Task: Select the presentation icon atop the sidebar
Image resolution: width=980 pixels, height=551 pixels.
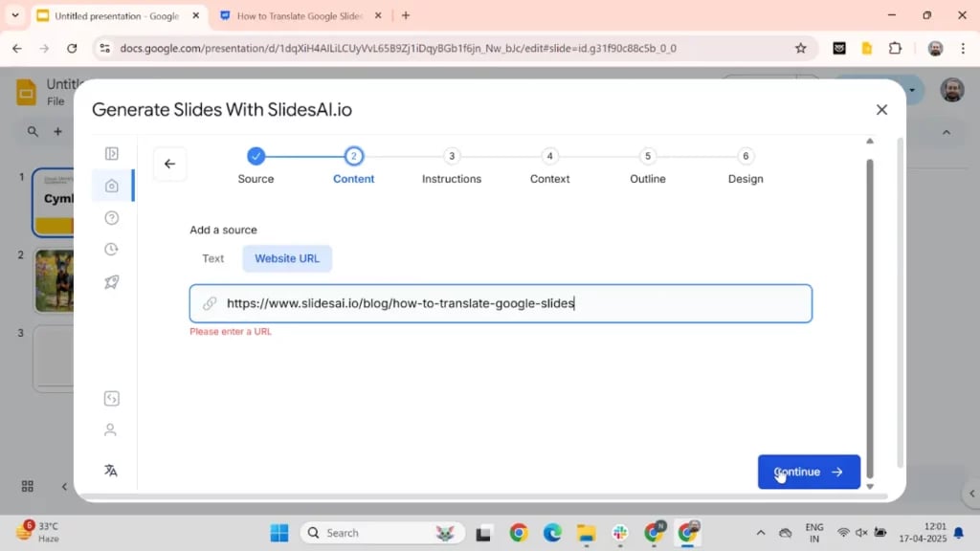Action: pos(112,153)
